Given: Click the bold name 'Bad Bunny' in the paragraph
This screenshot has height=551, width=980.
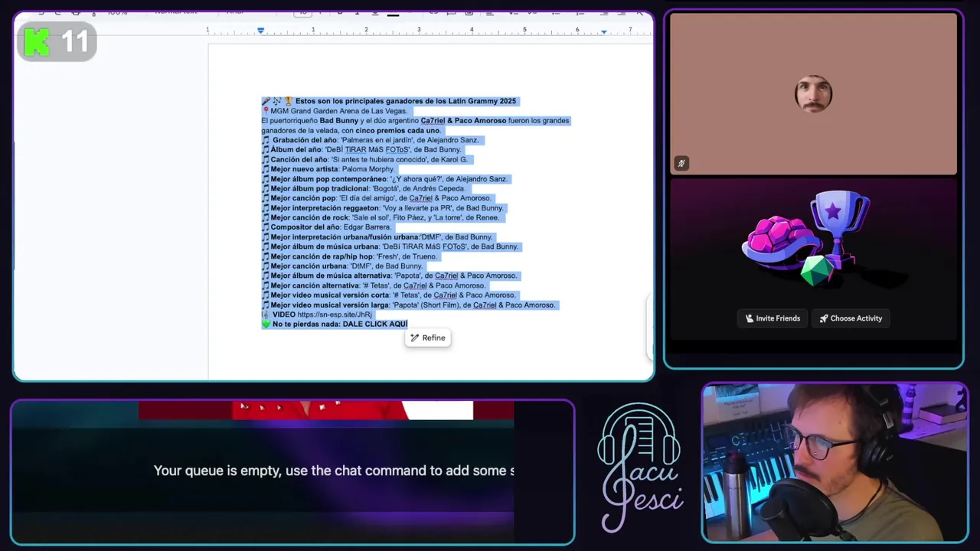Looking at the screenshot, I should point(339,121).
